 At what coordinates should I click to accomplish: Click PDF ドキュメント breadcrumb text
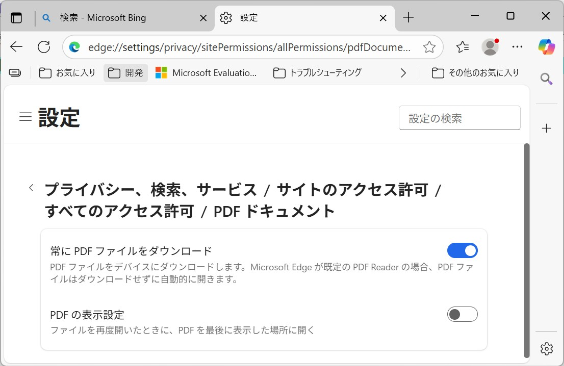click(274, 211)
